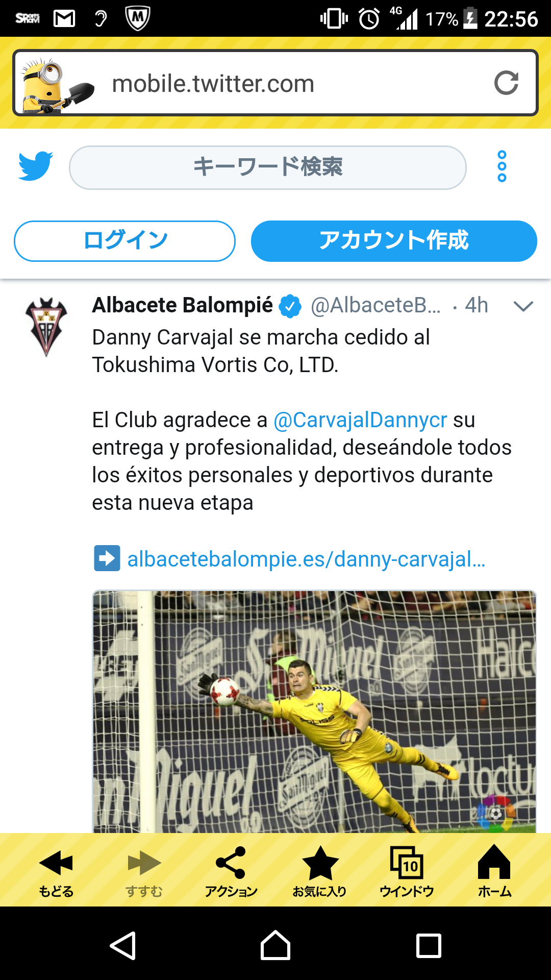
Task: Open お気に入り favorites star
Action: tap(319, 872)
